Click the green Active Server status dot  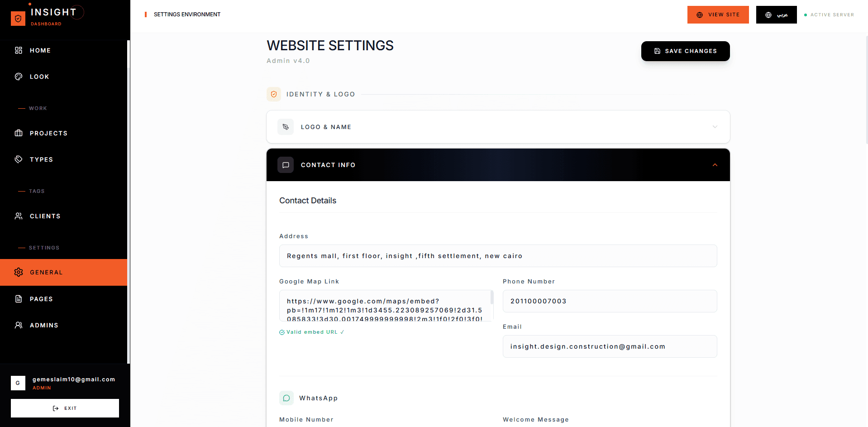(806, 15)
